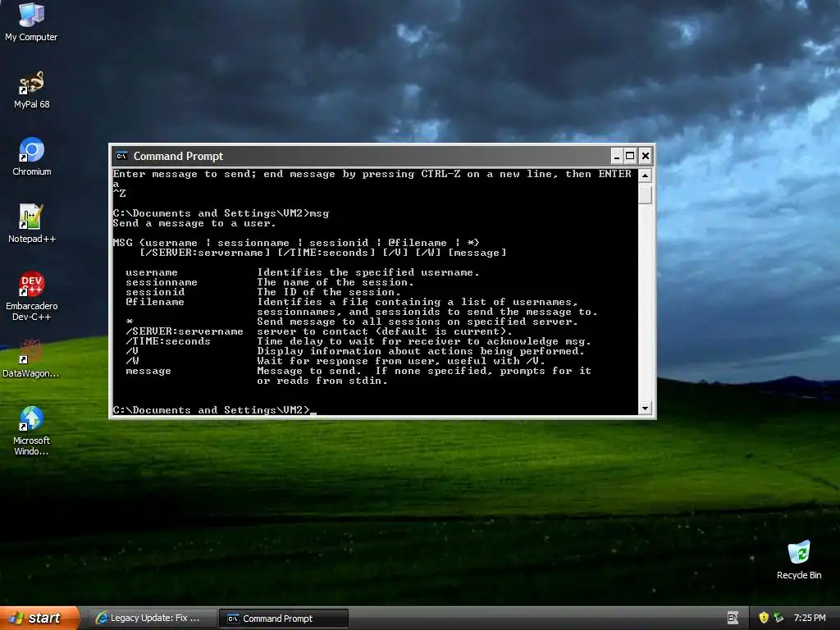The width and height of the screenshot is (840, 630).
Task: Select the Recycle Bin icon
Action: pos(799,560)
